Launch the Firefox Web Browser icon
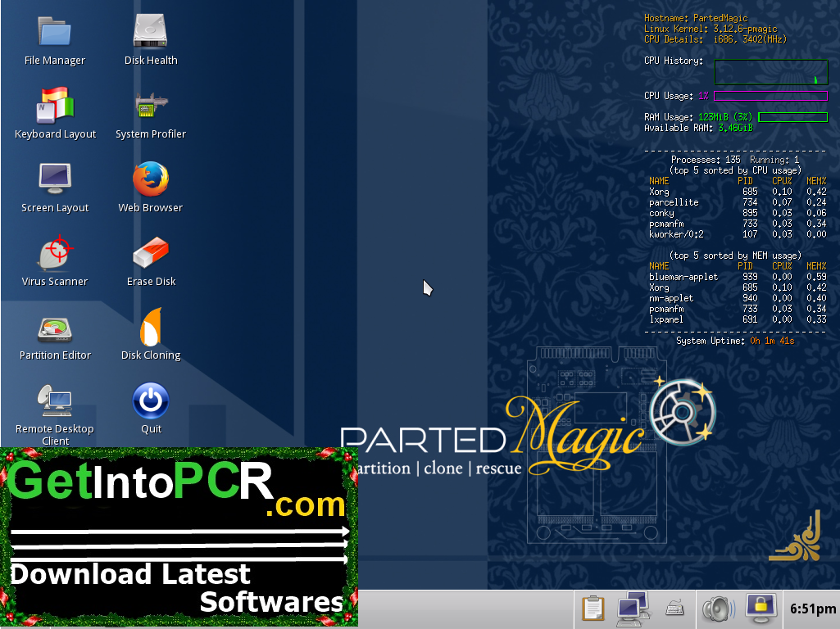 (x=151, y=179)
